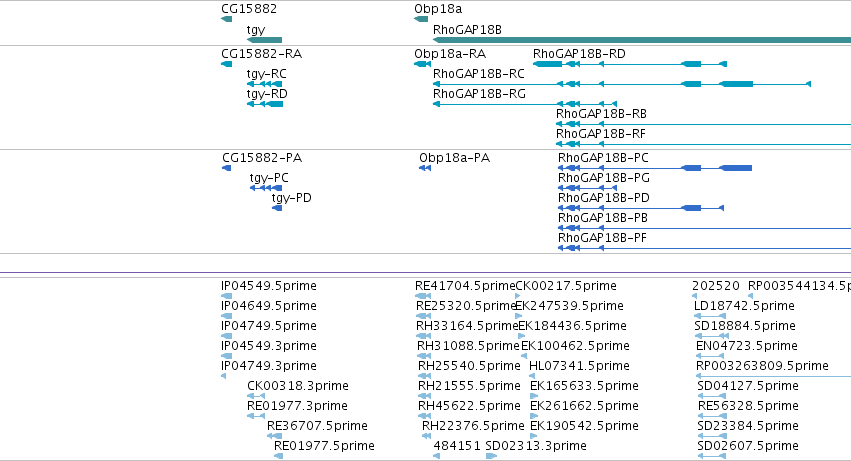Viewport: 851px width, 461px height.
Task: Open the SD04127.5prime EST label
Action: (748, 387)
